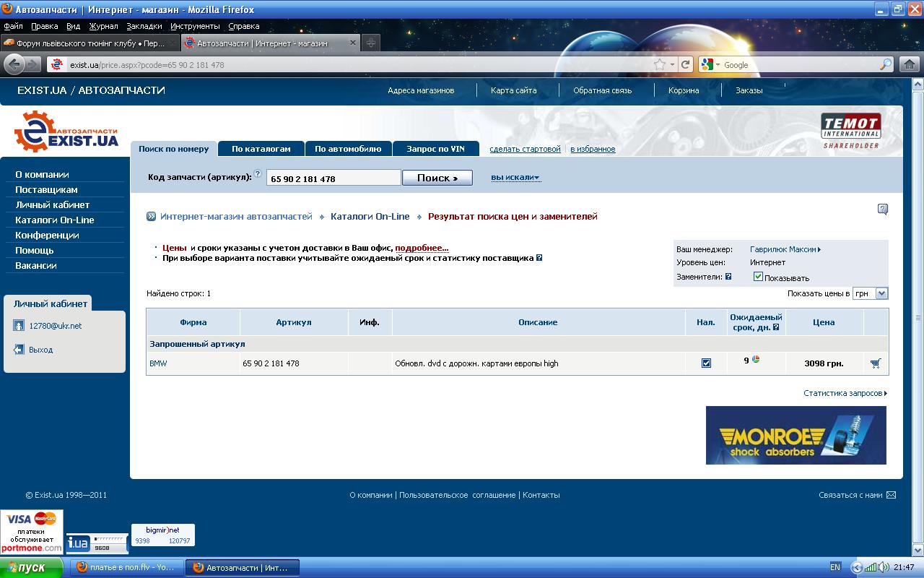Click the в избранное link

click(x=593, y=149)
